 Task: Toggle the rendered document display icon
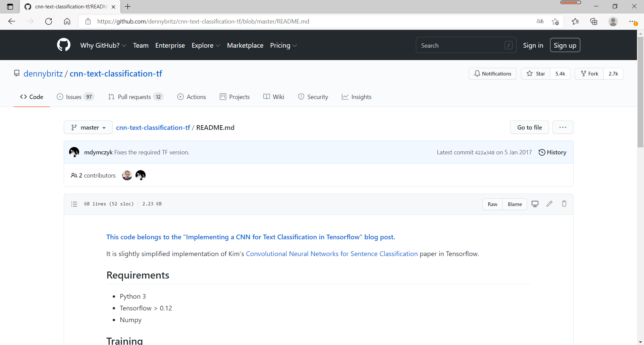[x=535, y=204]
